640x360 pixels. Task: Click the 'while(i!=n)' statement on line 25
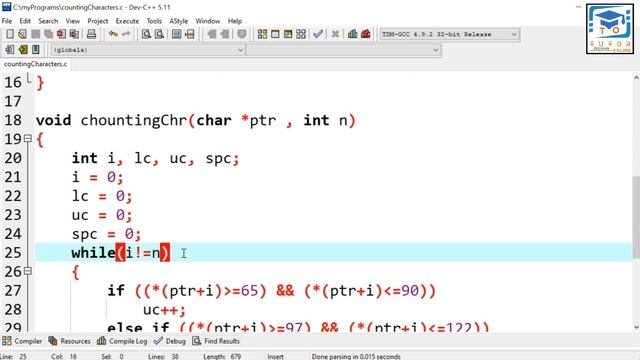(x=120, y=253)
